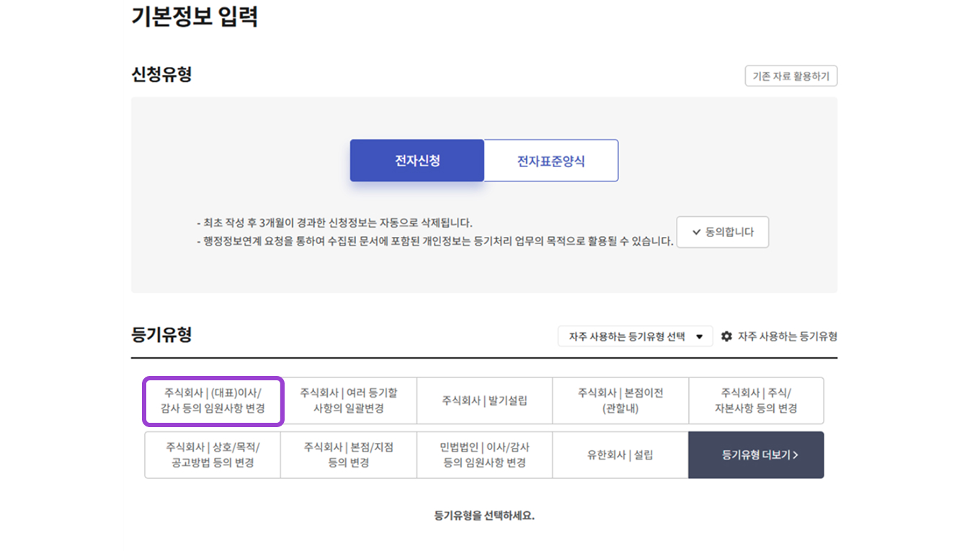This screenshot has height=551, width=980.
Task: Select 주식회사 발기설립 registration type
Action: [x=484, y=400]
